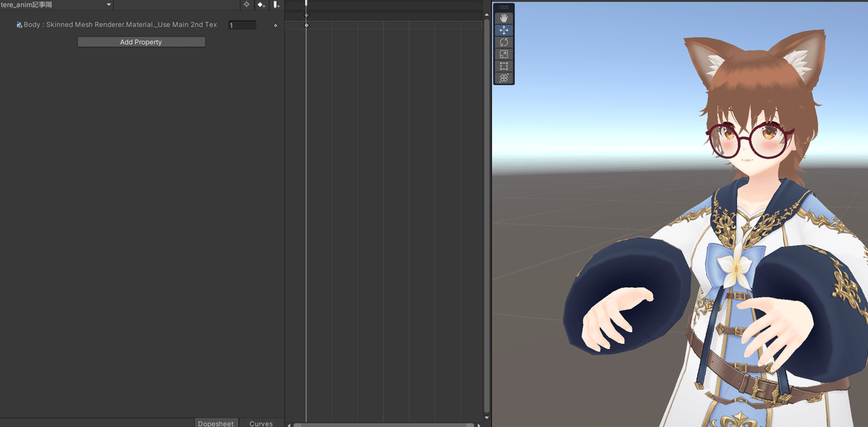868x427 pixels.
Task: Select the Move tool
Action: coord(504,30)
